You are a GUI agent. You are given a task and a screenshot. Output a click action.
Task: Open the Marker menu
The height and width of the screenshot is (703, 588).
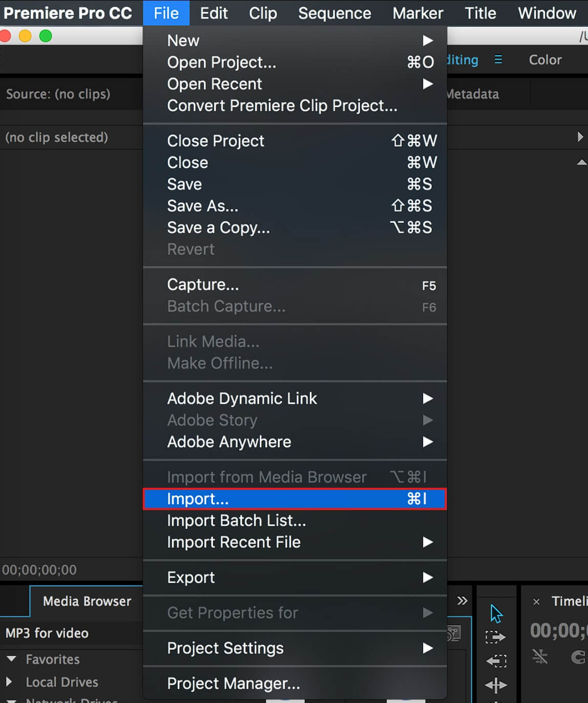[418, 13]
